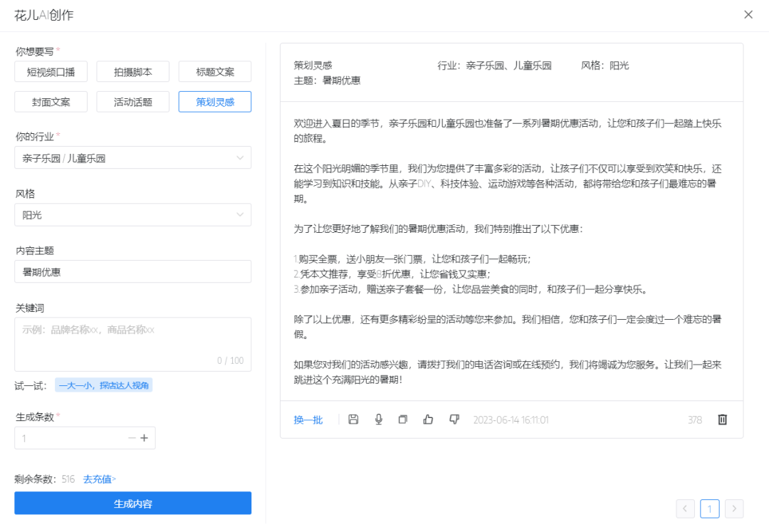Delete the result with trash icon

tap(723, 419)
